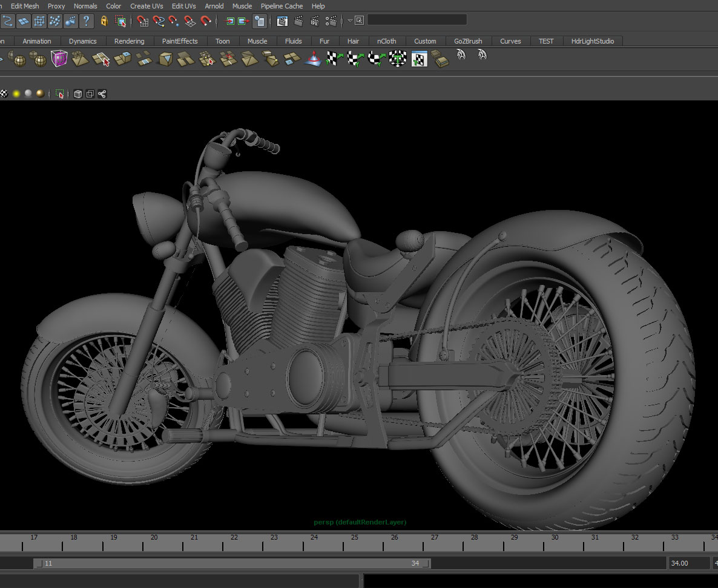Click the question mark help icon
The width and height of the screenshot is (718, 588).
click(x=86, y=21)
